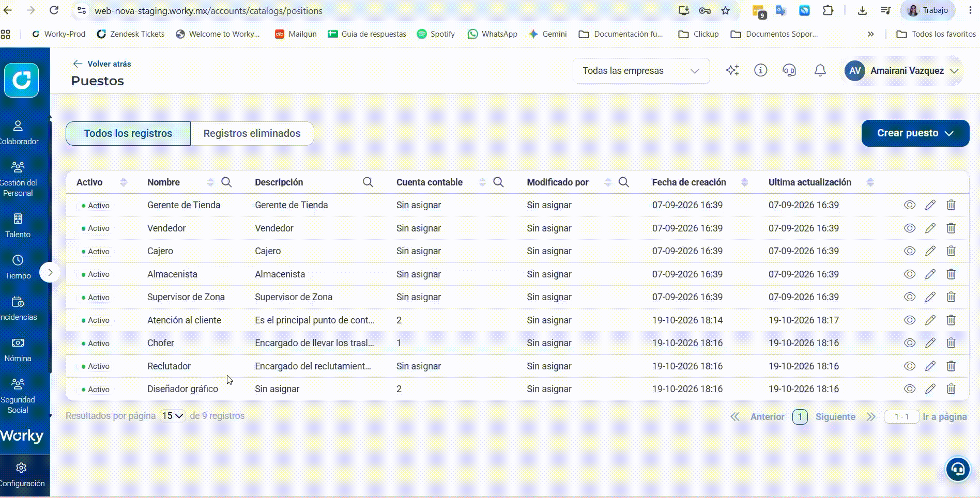This screenshot has width=980, height=498.
Task: Switch to the Registros eliminados tab
Action: click(x=252, y=133)
